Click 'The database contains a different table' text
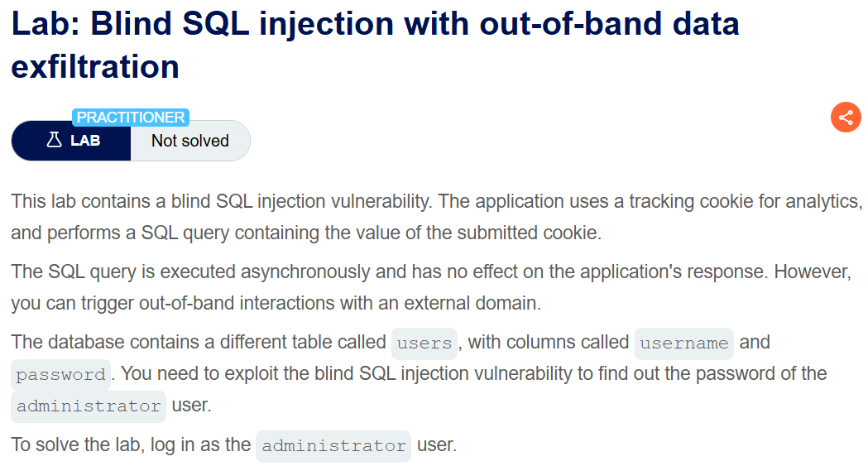The height and width of the screenshot is (466, 868). tap(199, 342)
